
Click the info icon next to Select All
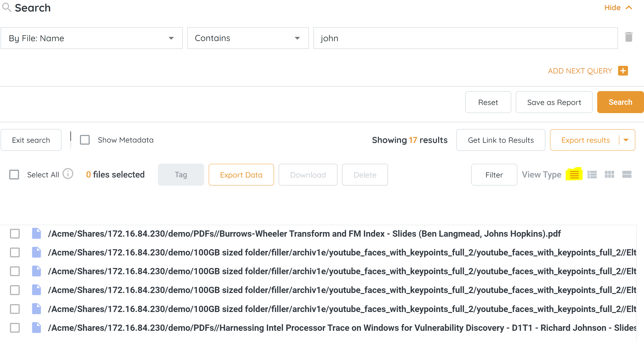pos(68,174)
